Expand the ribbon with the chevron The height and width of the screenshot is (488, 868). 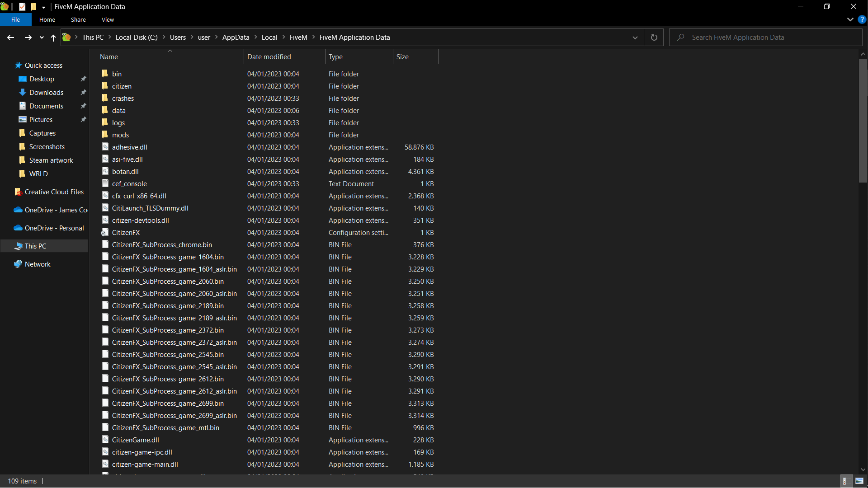[850, 20]
